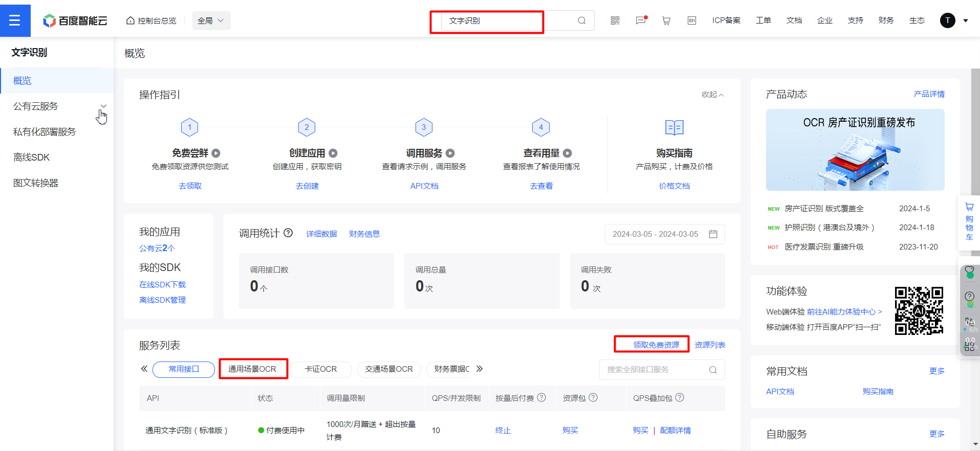Open the 资源列表 link

point(710,345)
